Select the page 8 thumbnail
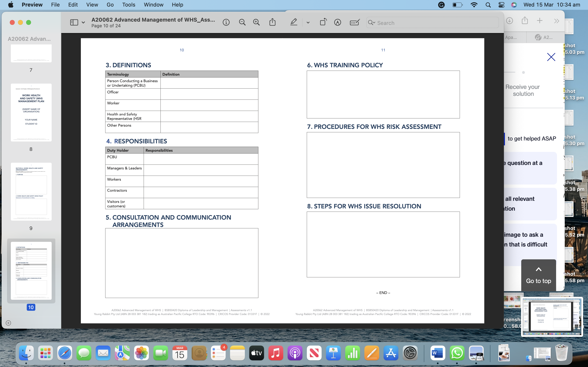This screenshot has height=367, width=588. [x=31, y=113]
